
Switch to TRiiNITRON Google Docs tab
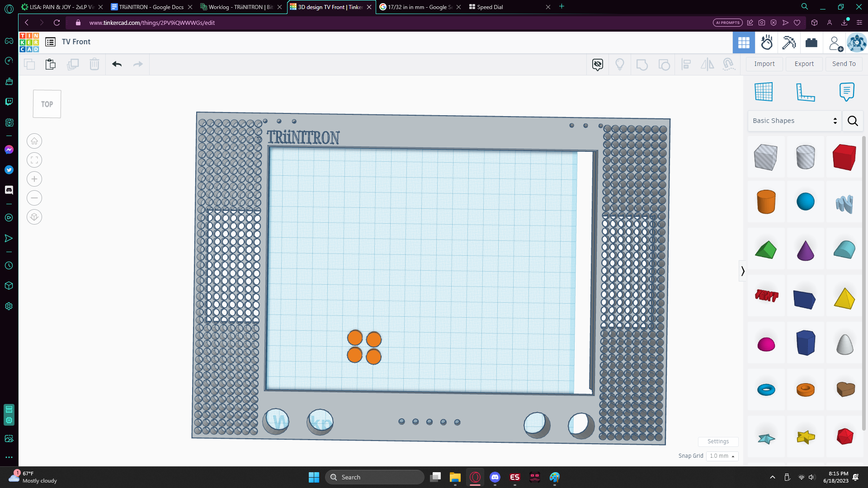(152, 7)
